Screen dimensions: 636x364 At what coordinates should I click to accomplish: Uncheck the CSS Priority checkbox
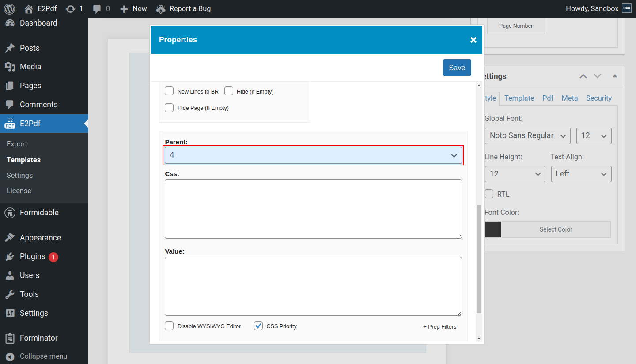[x=258, y=326]
